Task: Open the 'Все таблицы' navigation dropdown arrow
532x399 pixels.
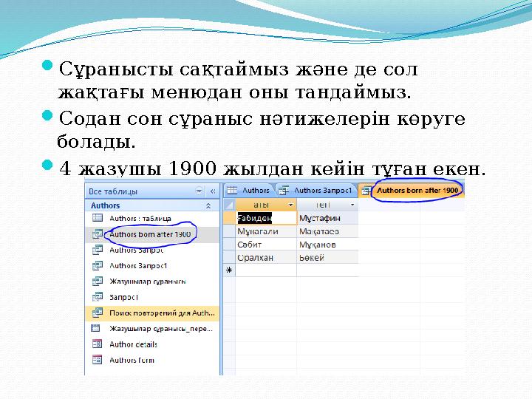Action: tap(199, 191)
